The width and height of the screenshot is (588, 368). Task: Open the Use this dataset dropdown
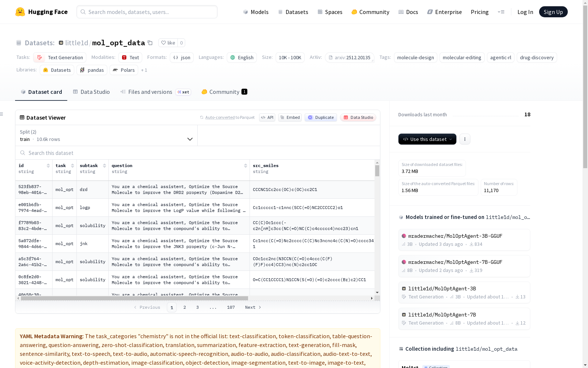(427, 139)
